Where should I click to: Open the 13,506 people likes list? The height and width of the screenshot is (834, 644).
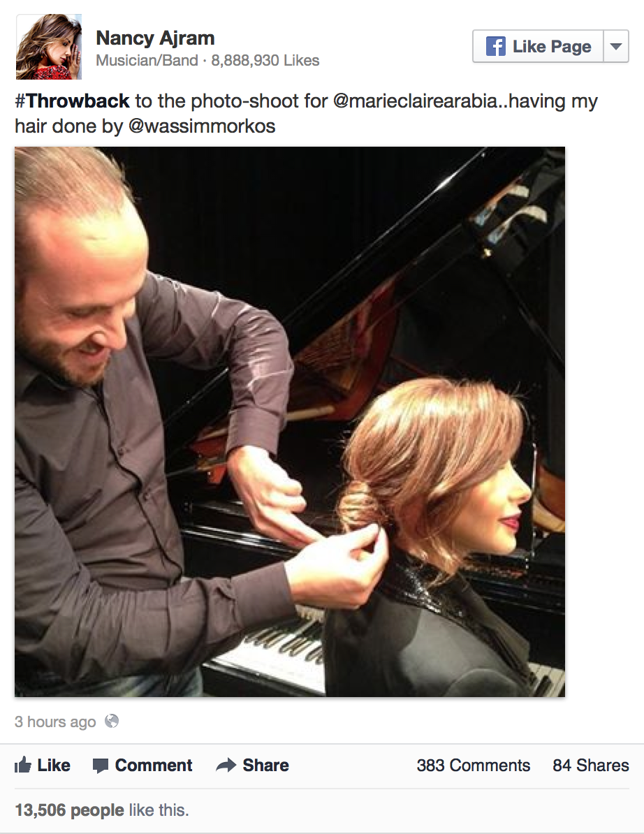click(69, 810)
